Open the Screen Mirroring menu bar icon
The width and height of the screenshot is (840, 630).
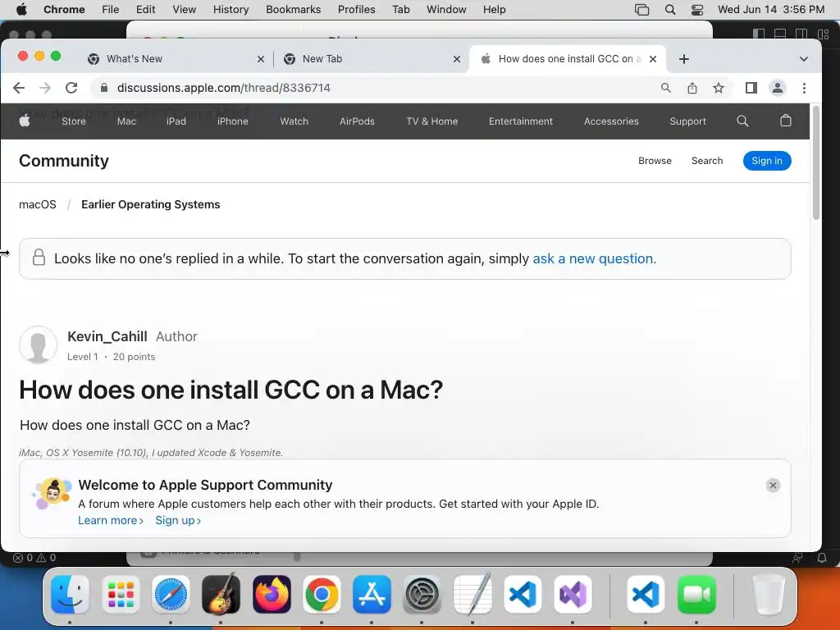tap(641, 10)
